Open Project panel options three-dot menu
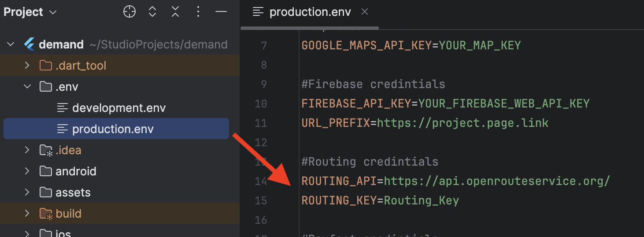The width and height of the screenshot is (644, 237). pyautogui.click(x=198, y=12)
